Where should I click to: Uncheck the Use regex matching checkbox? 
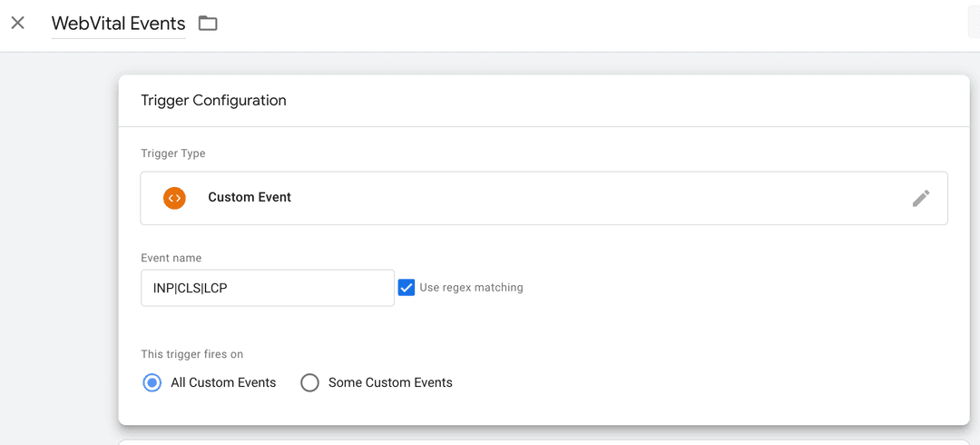point(407,287)
